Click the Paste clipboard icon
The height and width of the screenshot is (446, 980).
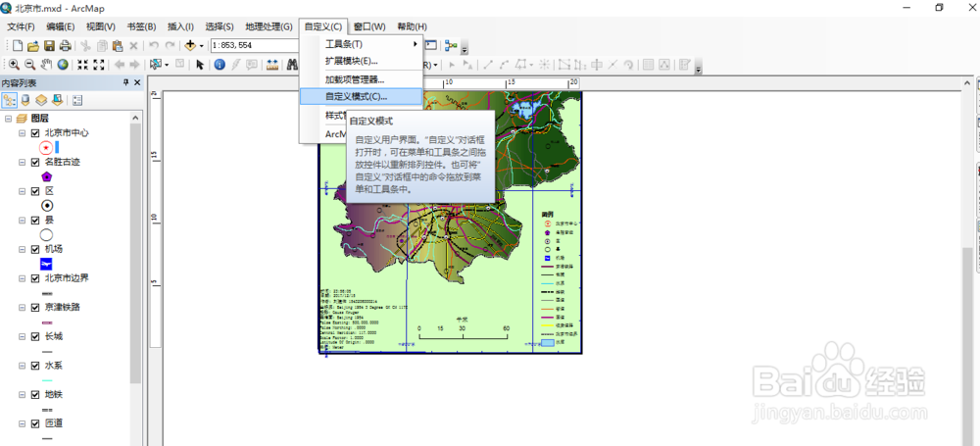(x=117, y=46)
